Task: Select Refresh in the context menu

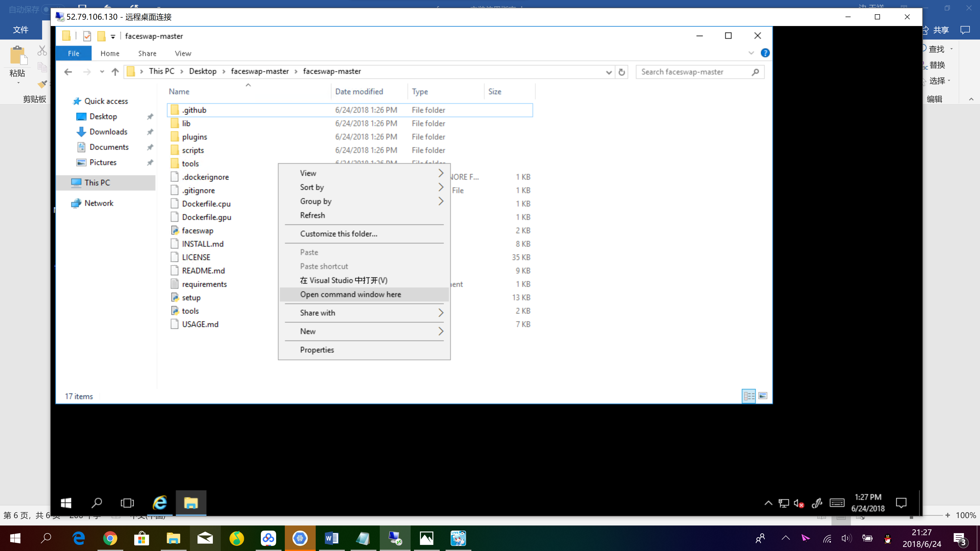Action: [x=312, y=215]
